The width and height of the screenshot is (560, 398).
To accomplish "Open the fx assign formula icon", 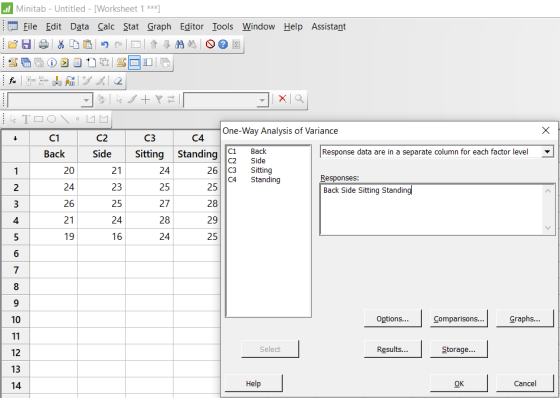I will pos(12,81).
